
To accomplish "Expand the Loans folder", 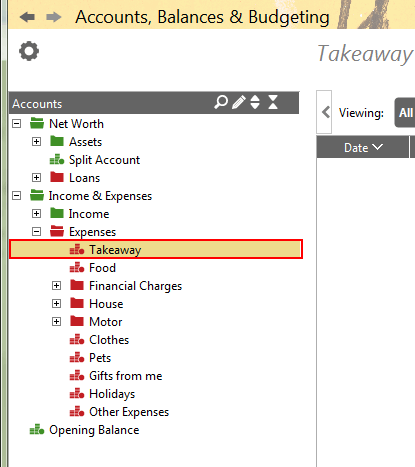I will point(37,178).
